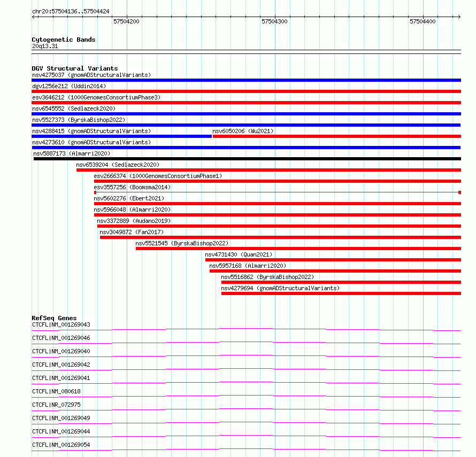
Task: Select nsv6539204 (Sedlazeck2020) label
Action: pos(118,165)
